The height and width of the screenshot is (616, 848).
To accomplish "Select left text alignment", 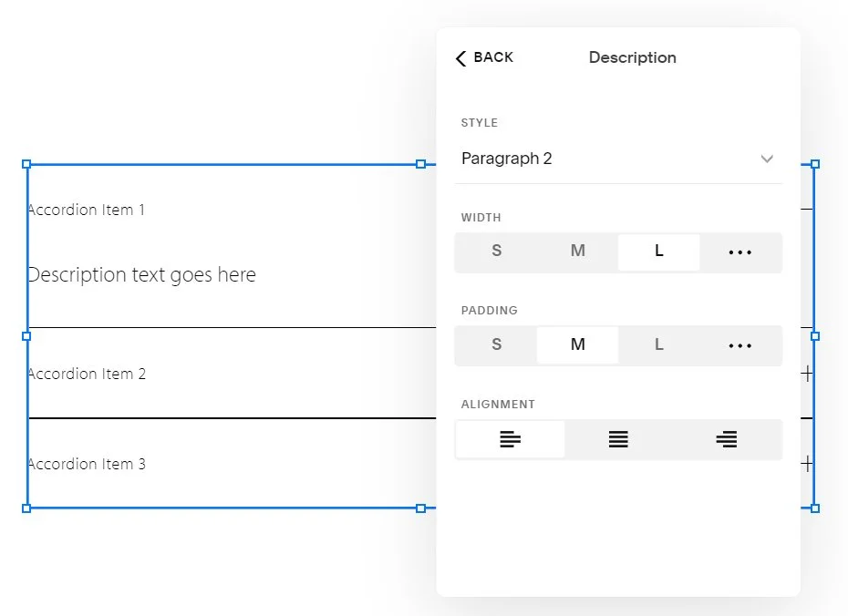I will click(510, 439).
